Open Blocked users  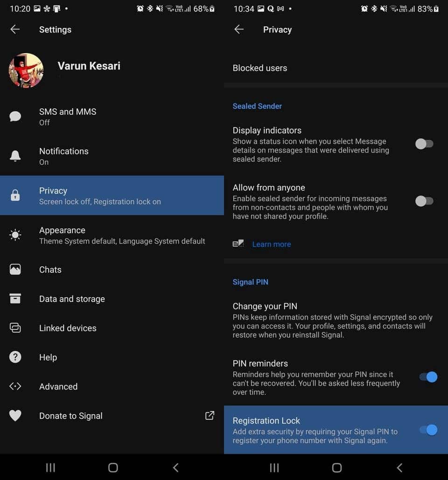(259, 68)
